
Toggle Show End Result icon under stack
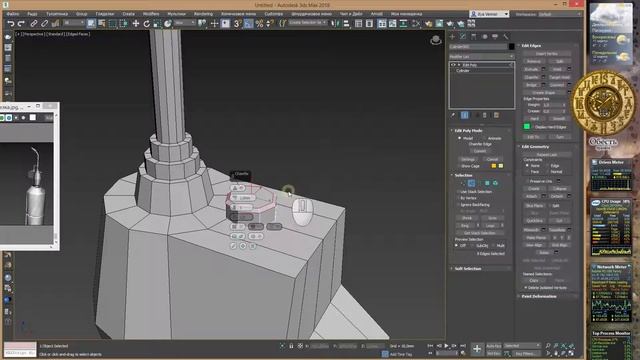464,116
